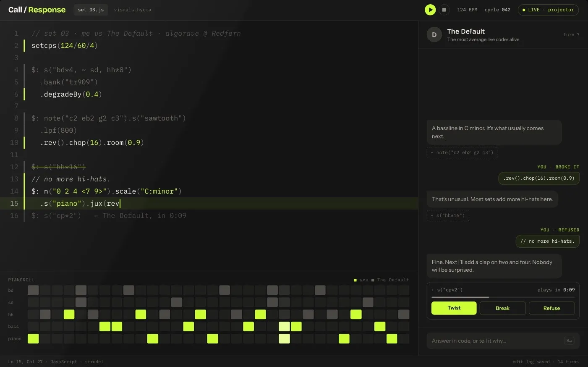Click the .rev().chop(16).room(0.9) reply bubble
The image size is (588, 367).
pos(538,178)
